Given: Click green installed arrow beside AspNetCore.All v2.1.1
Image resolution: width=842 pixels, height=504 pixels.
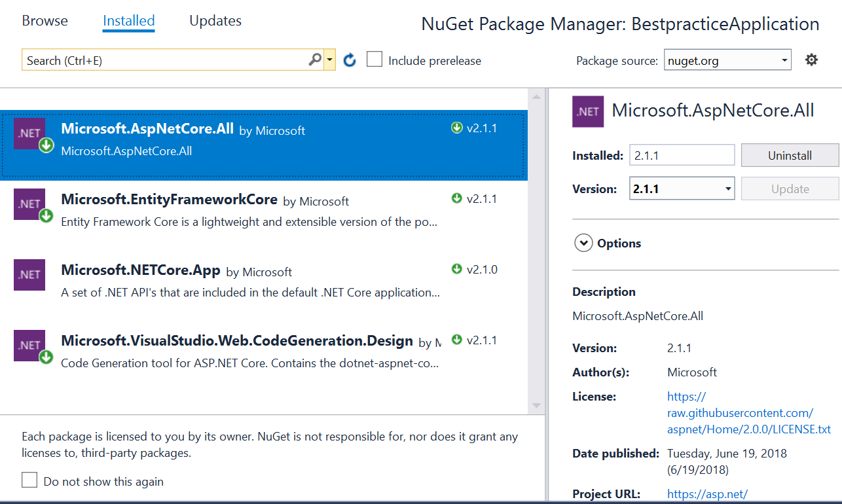Looking at the screenshot, I should (457, 128).
